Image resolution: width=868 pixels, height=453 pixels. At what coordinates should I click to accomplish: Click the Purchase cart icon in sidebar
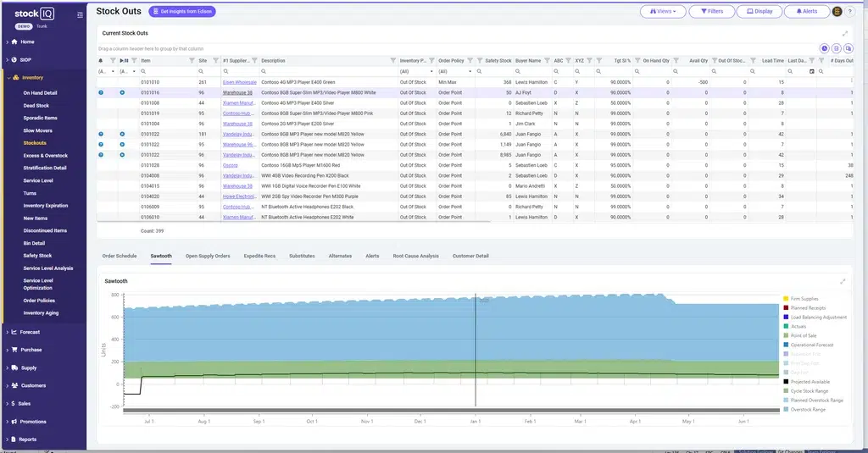(14, 350)
